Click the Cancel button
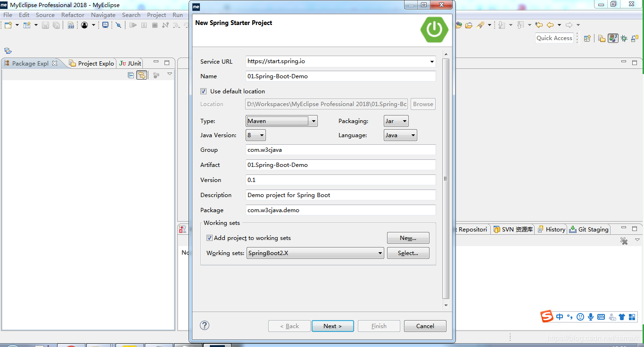Image resolution: width=644 pixels, height=347 pixels. tap(425, 326)
